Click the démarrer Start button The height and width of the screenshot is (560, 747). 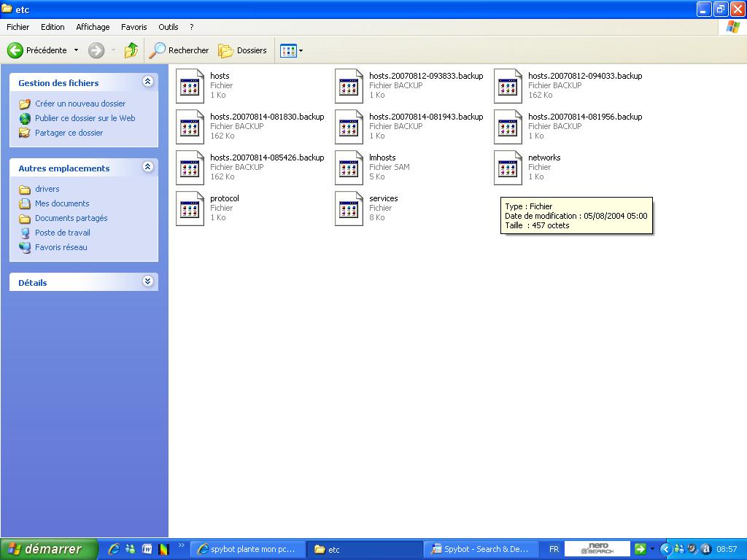click(x=49, y=549)
